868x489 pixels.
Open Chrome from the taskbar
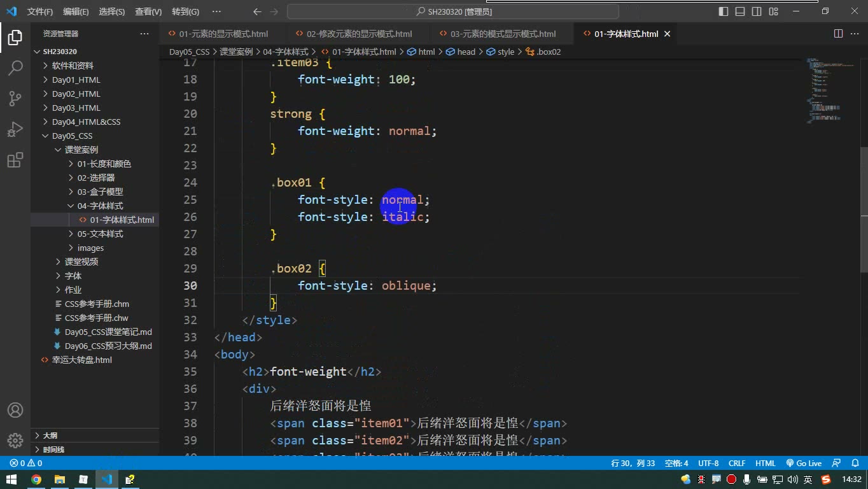coord(36,479)
